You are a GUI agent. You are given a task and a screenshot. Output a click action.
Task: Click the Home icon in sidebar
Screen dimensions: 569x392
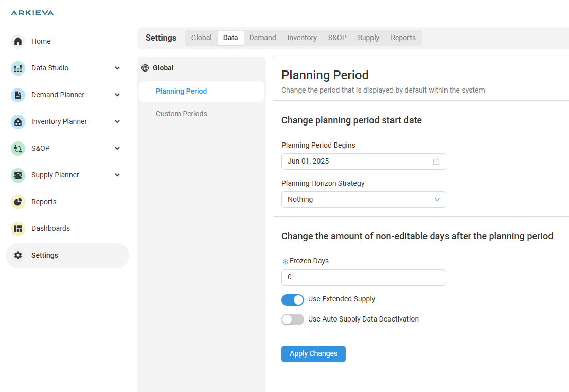(x=18, y=41)
